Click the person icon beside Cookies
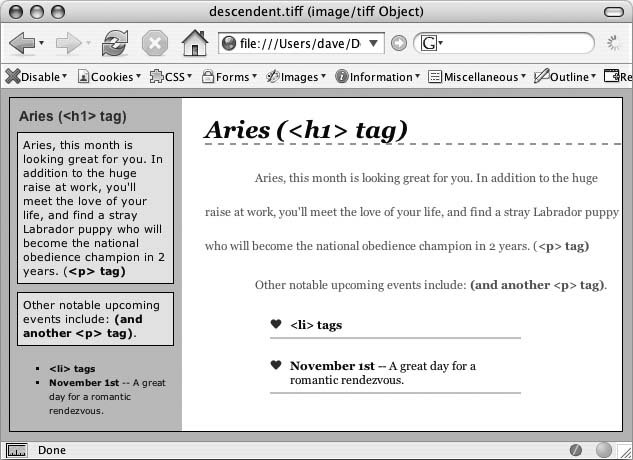The image size is (633, 460). [83, 76]
